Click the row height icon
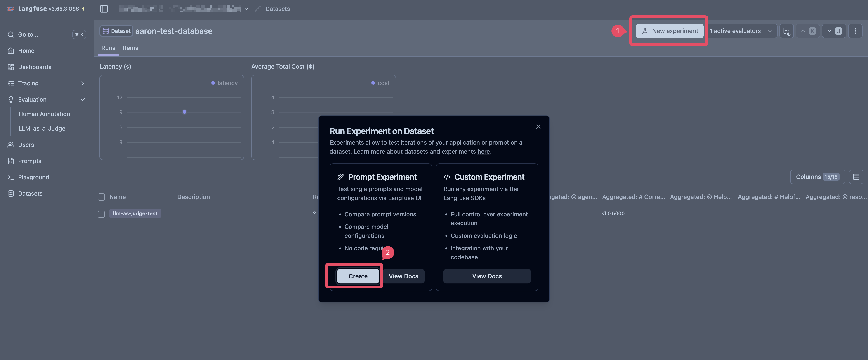 856,177
